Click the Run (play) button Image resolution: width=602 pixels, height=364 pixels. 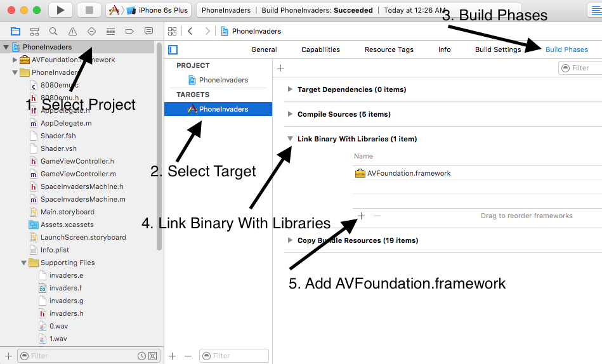point(61,10)
